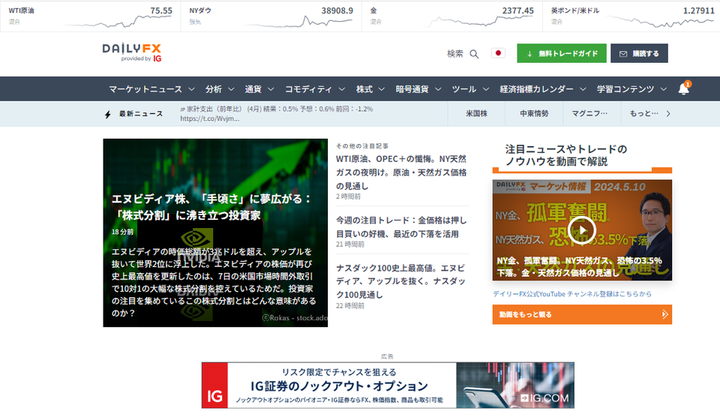Click the 最新ニュース label
The height and width of the screenshot is (420, 720).
point(141,114)
